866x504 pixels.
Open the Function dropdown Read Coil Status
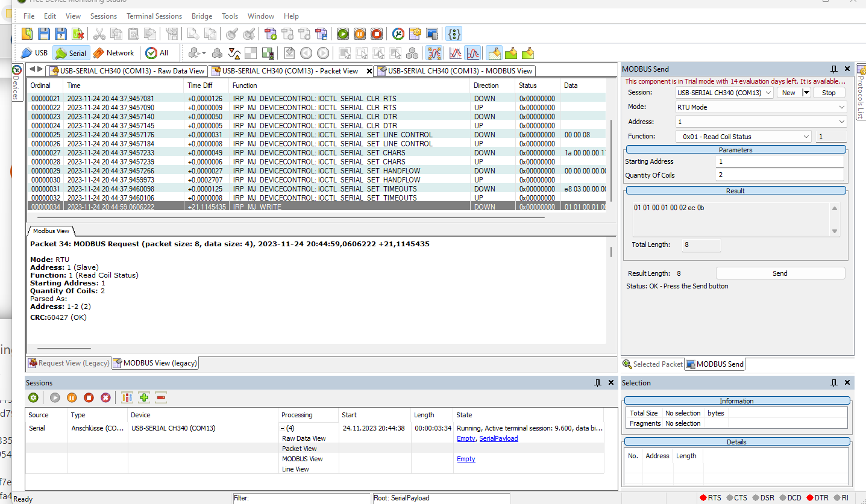(806, 137)
